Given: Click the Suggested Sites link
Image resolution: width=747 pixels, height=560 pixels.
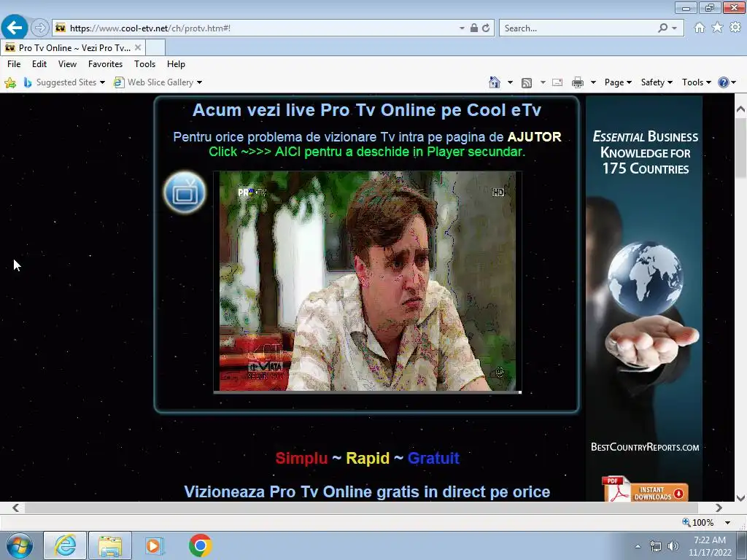Looking at the screenshot, I should pyautogui.click(x=66, y=82).
